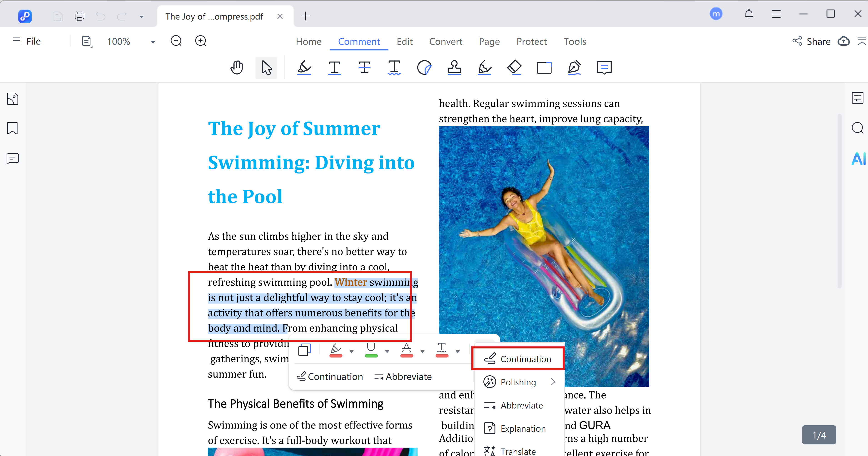
Task: Switch to the Edit tab
Action: pyautogui.click(x=404, y=41)
